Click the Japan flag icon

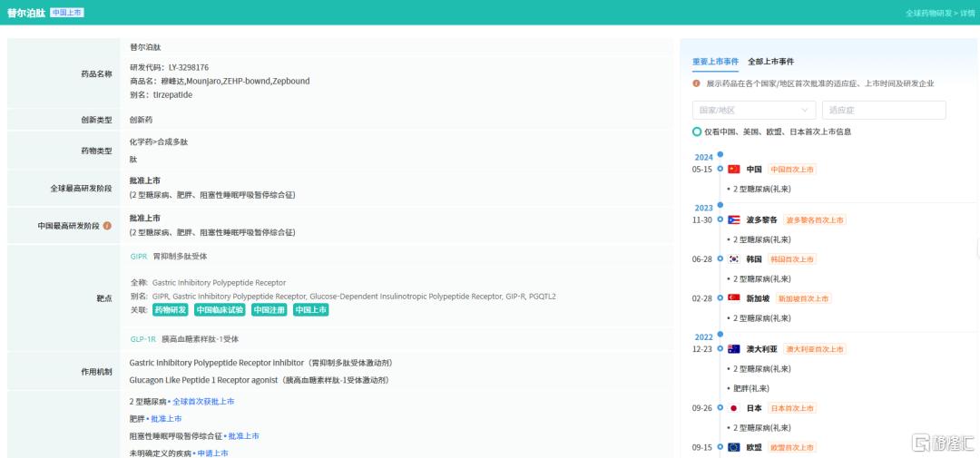733,408
